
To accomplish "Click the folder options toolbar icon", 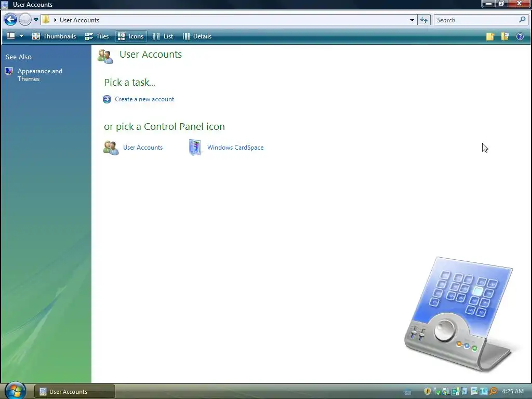I will point(505,36).
